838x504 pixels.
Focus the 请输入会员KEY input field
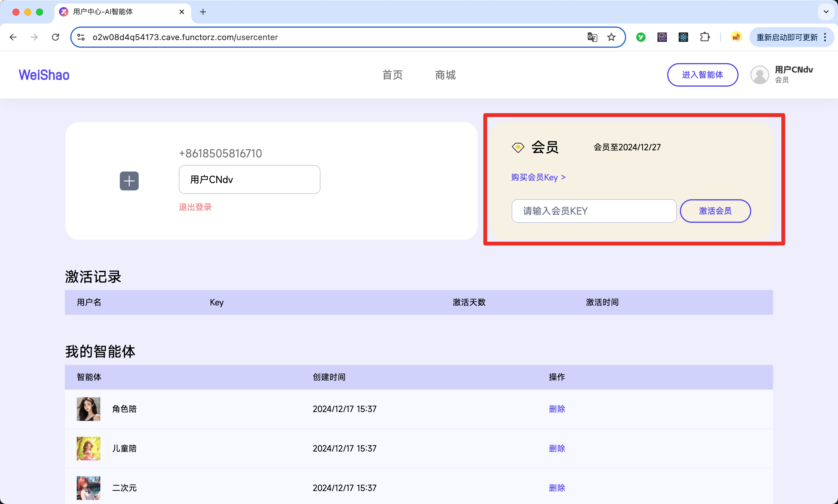pyautogui.click(x=594, y=211)
